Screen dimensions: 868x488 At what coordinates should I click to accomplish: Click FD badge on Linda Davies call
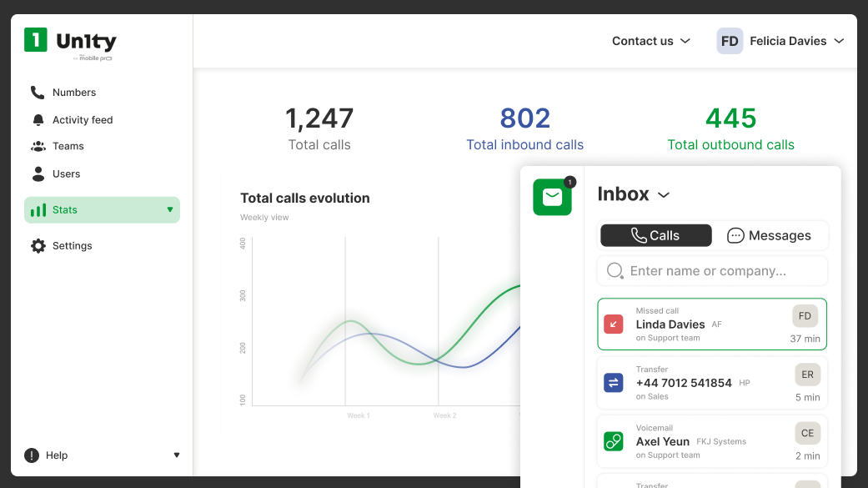coord(805,316)
